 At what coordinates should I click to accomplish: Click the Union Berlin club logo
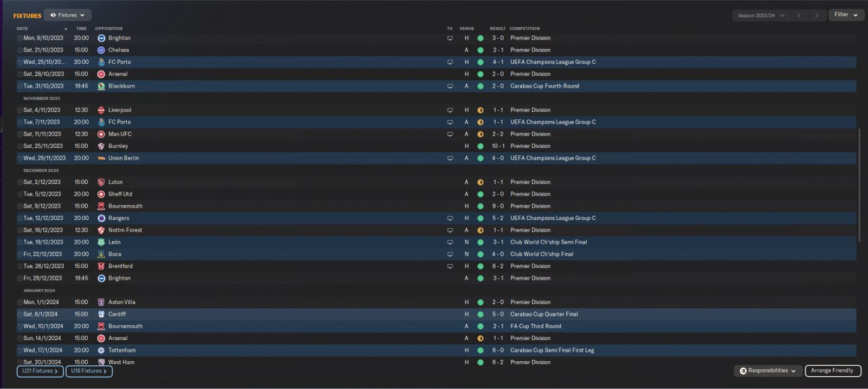tap(101, 158)
